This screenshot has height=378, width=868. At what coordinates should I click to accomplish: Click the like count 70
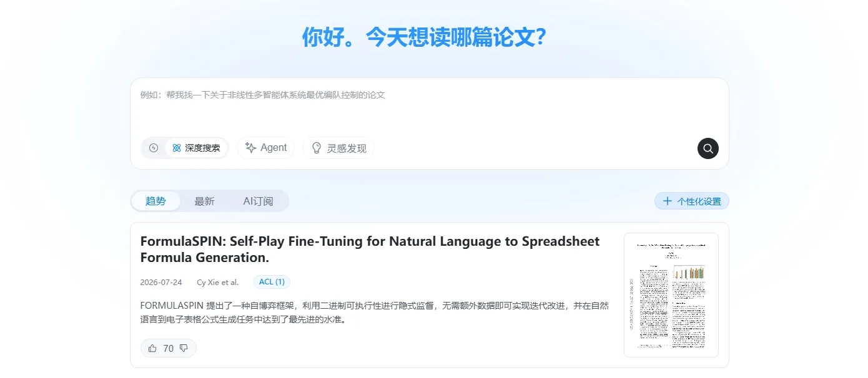[x=168, y=348]
